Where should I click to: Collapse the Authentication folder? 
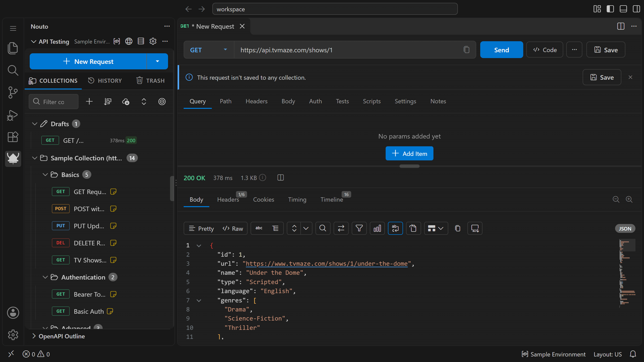(45, 277)
